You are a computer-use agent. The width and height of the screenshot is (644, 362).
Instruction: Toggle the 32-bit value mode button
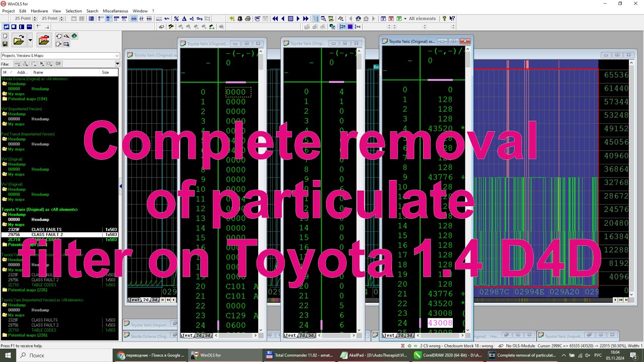116,19
